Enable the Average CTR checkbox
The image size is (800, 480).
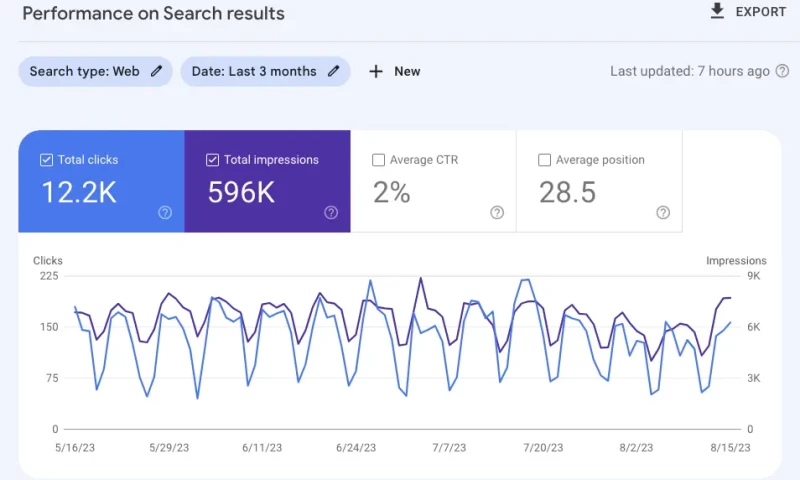[378, 160]
